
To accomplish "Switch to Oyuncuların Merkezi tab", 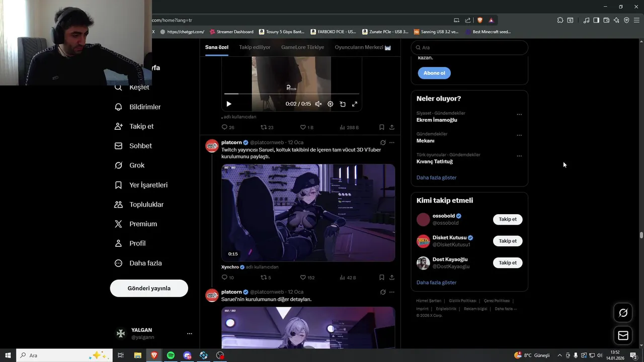I will tap(363, 47).
